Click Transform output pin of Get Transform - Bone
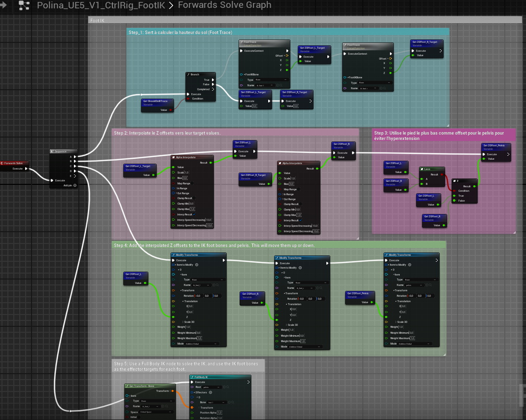 pyautogui.click(x=173, y=391)
